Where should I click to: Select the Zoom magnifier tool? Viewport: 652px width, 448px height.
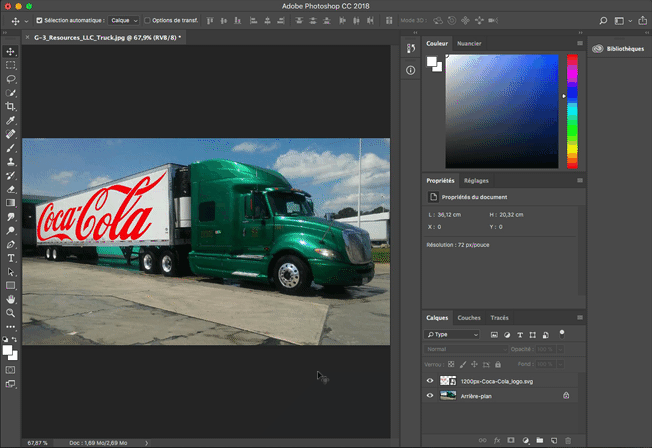[10, 313]
